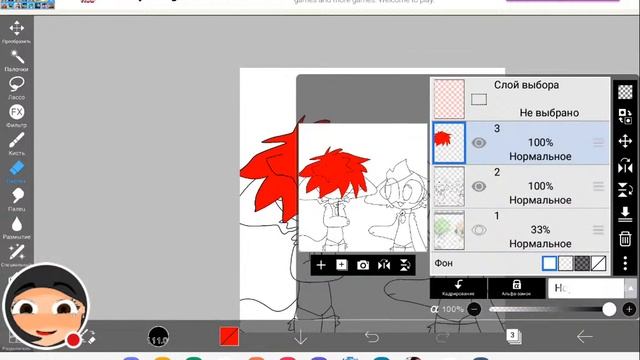Click layer 1 reorder handle
Screen dimensions: 640x360
(598, 230)
